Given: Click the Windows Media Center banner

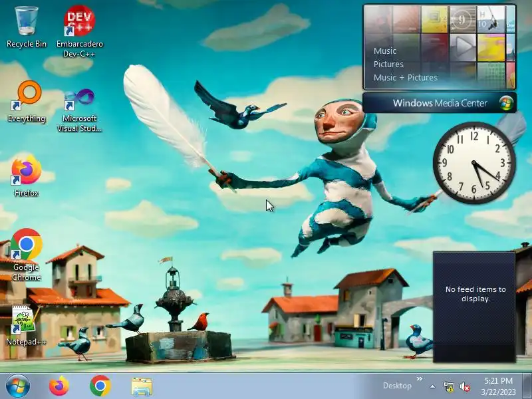Looking at the screenshot, I should [x=440, y=103].
